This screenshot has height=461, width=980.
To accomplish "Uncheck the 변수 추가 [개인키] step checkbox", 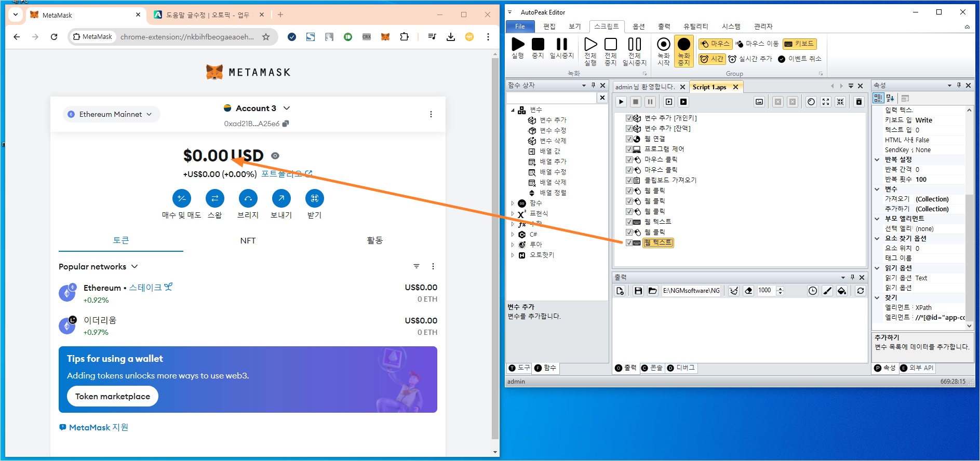I will click(x=629, y=118).
